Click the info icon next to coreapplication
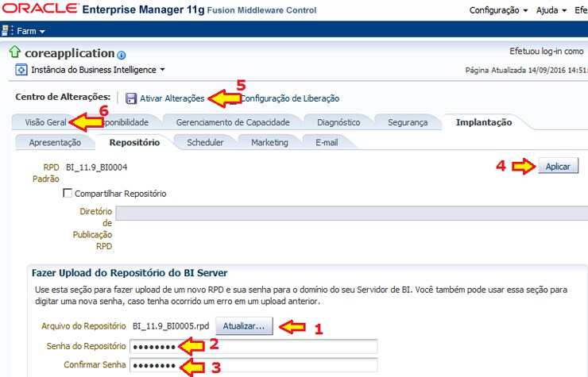The width and height of the screenshot is (588, 377). (x=121, y=55)
